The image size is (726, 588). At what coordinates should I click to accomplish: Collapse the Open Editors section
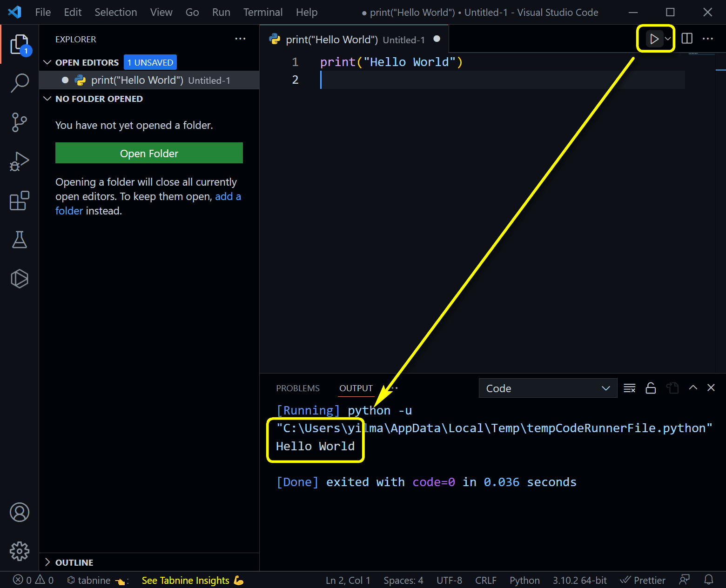click(x=47, y=62)
